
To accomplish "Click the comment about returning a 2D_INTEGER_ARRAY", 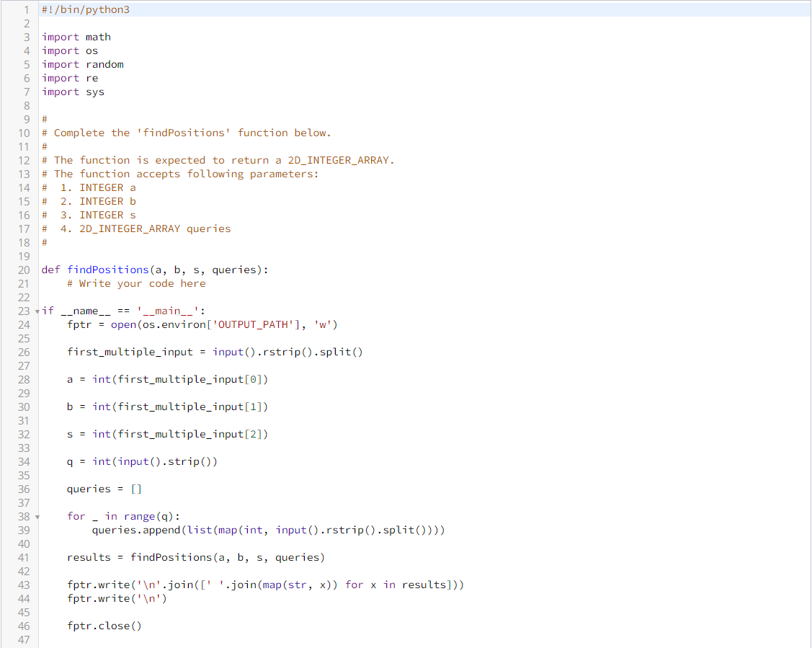I will [x=218, y=161].
